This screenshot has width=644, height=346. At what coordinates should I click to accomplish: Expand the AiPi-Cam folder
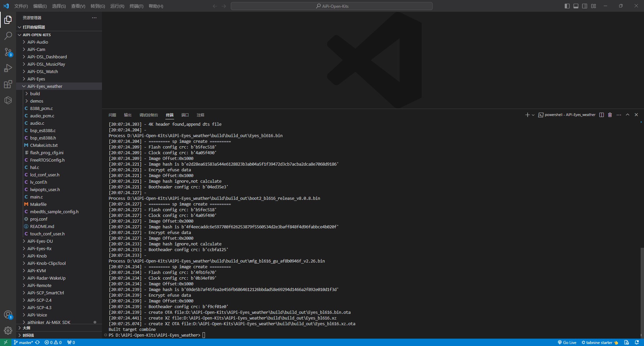(x=59, y=49)
